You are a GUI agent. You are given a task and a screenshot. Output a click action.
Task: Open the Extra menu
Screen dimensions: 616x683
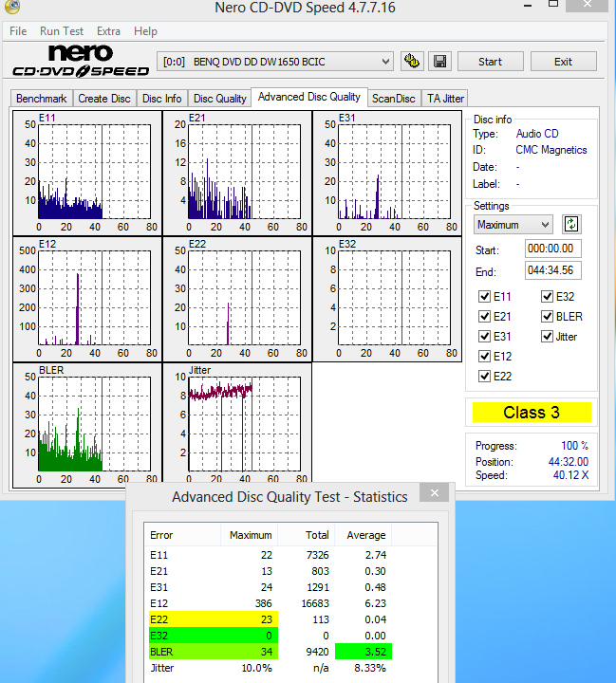click(108, 31)
